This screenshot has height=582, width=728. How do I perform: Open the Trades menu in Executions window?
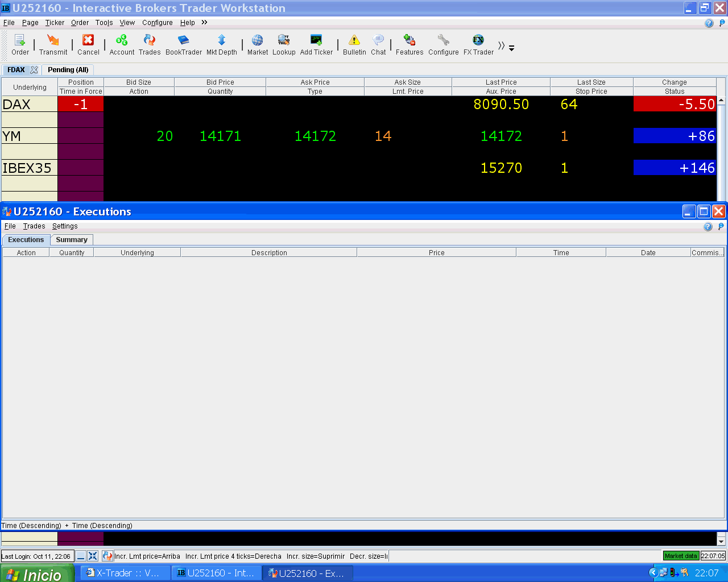coord(34,226)
